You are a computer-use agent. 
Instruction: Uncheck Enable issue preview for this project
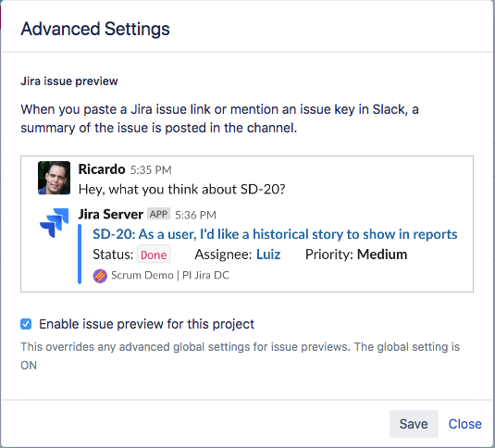(26, 324)
